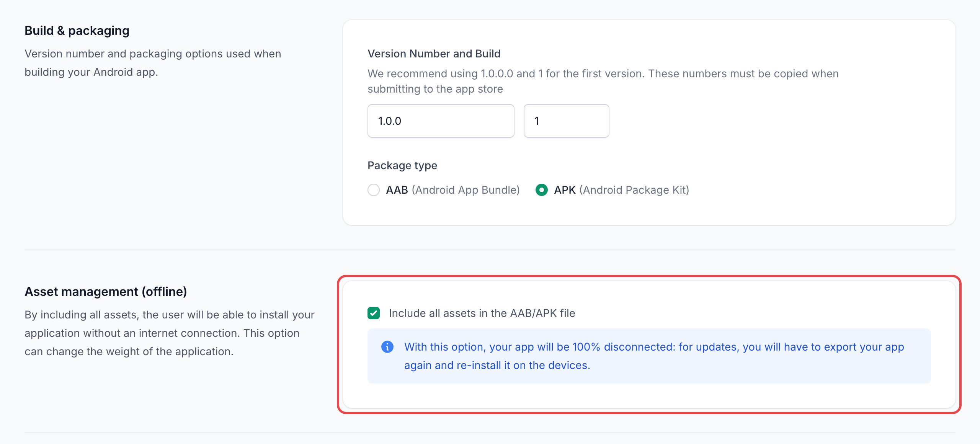Click the 'Build & packaging' heading

(x=77, y=31)
